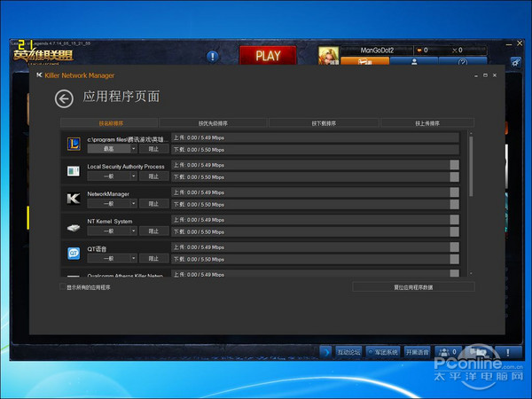Click upload limit handle for NetworkManager
Screen dimensions: 532x399
[455, 192]
